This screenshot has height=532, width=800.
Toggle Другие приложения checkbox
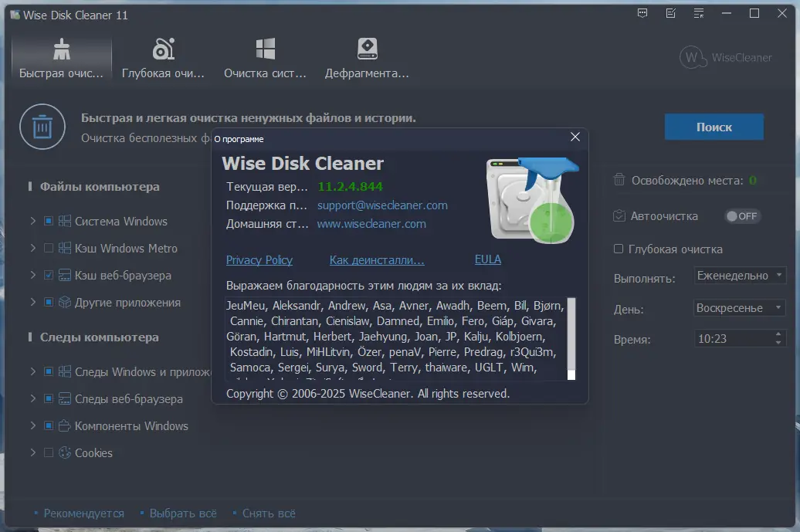click(49, 302)
